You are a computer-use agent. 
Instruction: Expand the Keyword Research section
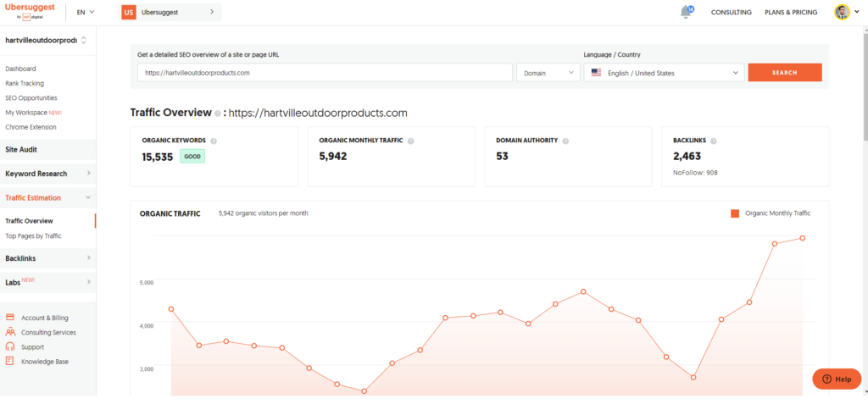point(47,174)
